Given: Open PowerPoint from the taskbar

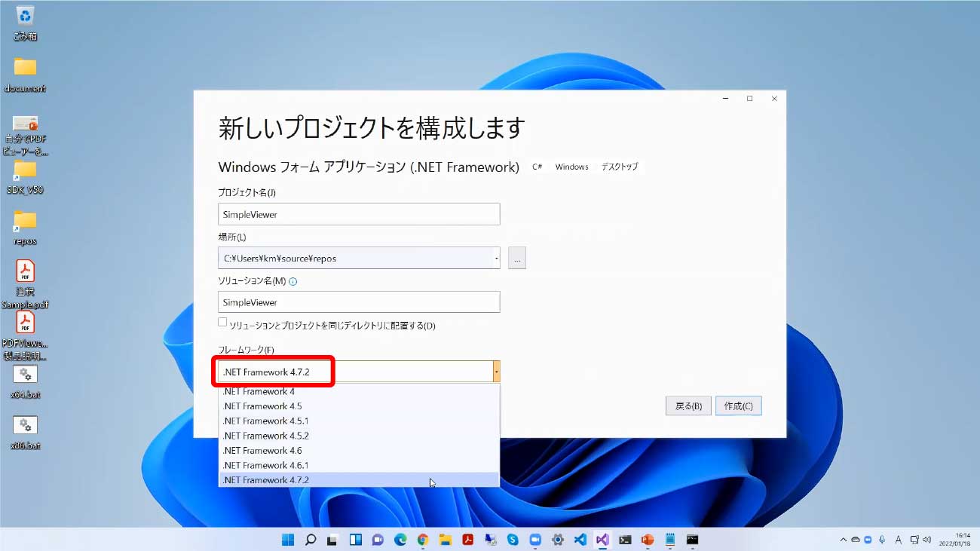Looking at the screenshot, I should click(x=647, y=540).
